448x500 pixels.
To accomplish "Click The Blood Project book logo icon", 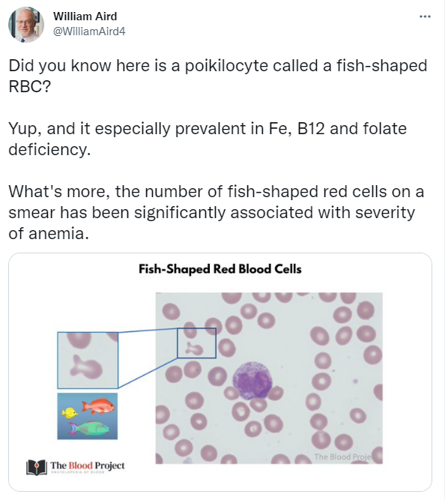I will (x=37, y=467).
